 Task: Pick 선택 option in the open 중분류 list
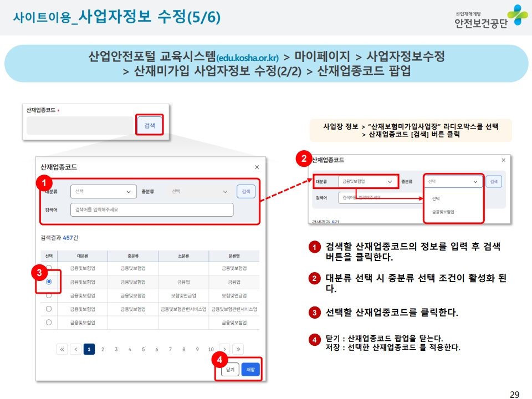(436, 198)
